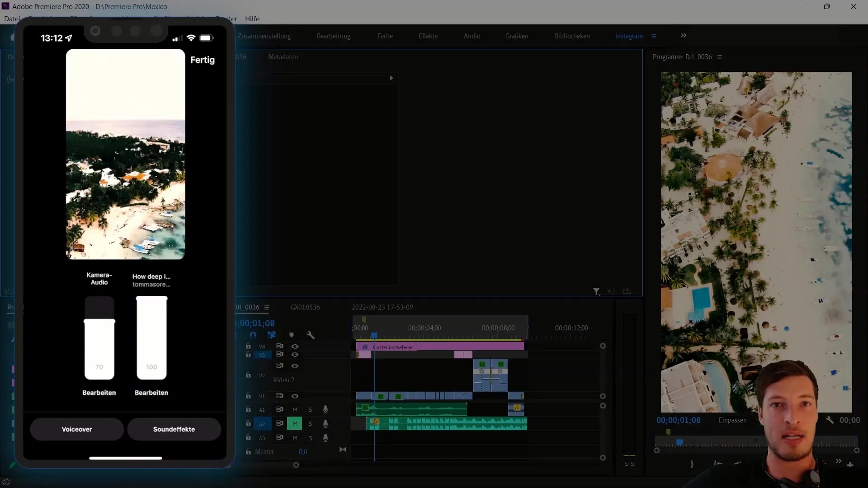Switch to the Farbe workspace
Screen dimensions: 868x488
(385, 36)
